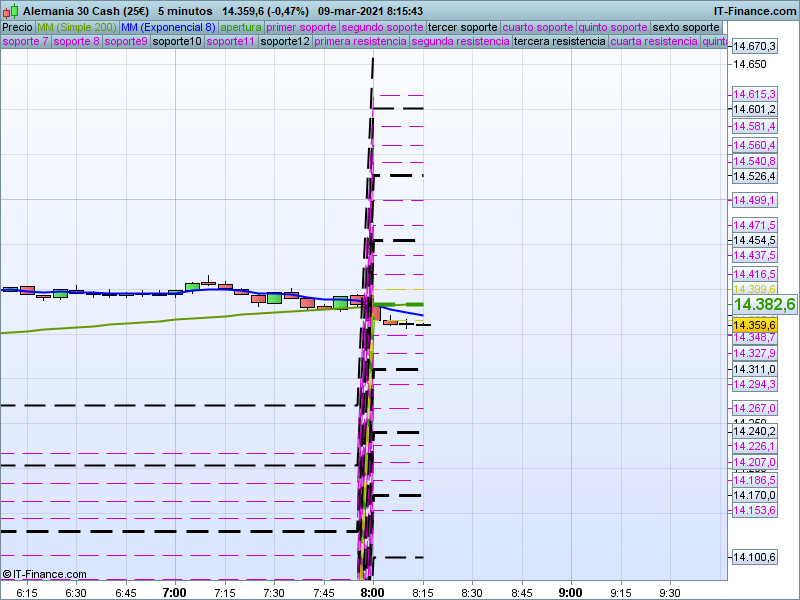Open the MM (Simple 200) indicator label
This screenshot has height=600, width=800.
click(76, 27)
